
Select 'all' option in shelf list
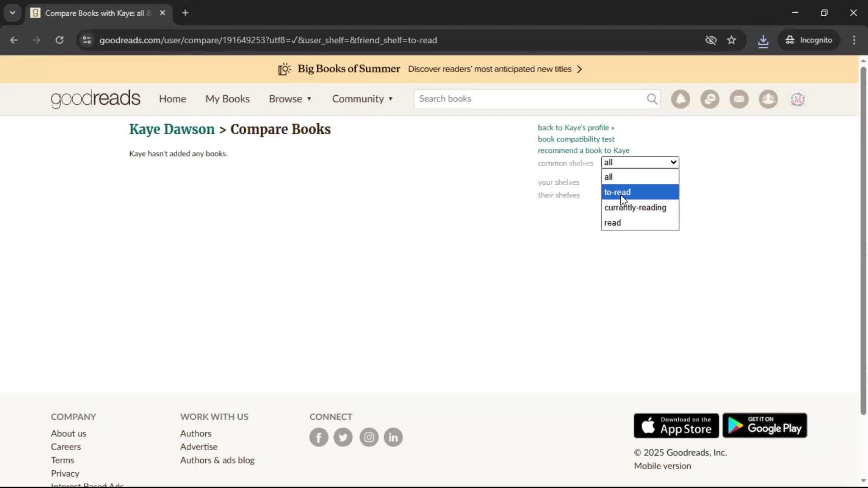[x=640, y=177]
